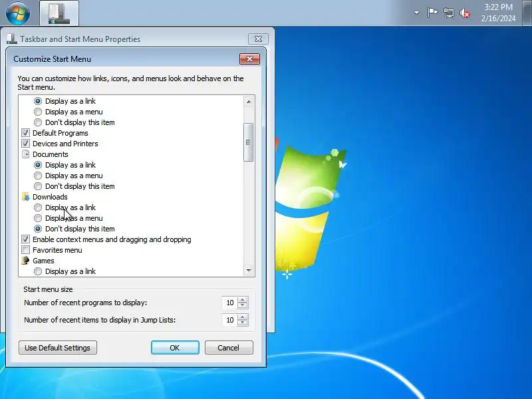Viewport: 532px width, 399px height.
Task: Click the muted volume tray icon
Action: coord(464,13)
